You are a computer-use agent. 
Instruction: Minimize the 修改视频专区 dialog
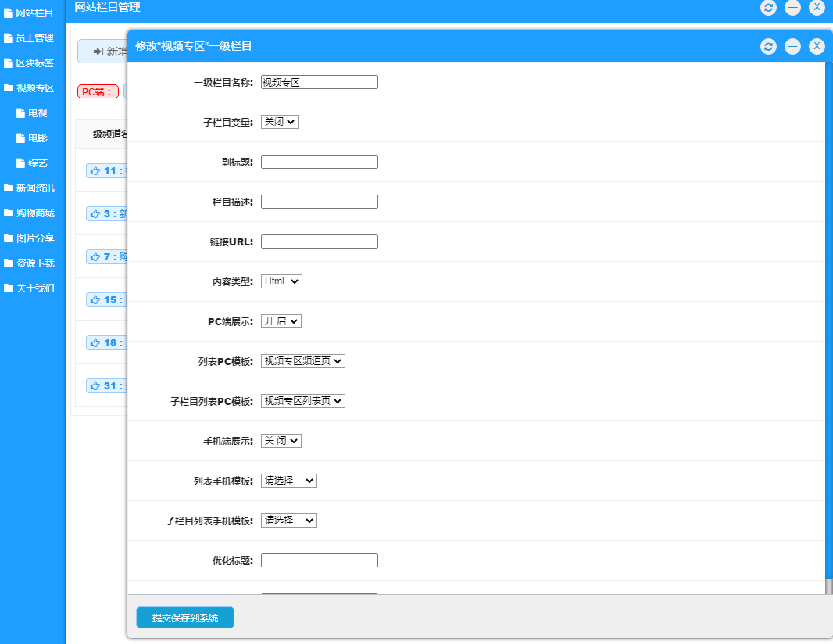pyautogui.click(x=792, y=46)
